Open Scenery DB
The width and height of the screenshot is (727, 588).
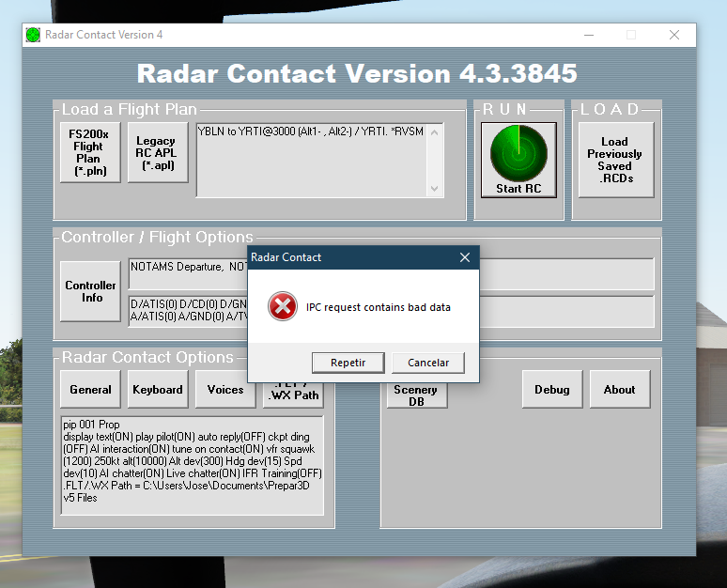[417, 395]
